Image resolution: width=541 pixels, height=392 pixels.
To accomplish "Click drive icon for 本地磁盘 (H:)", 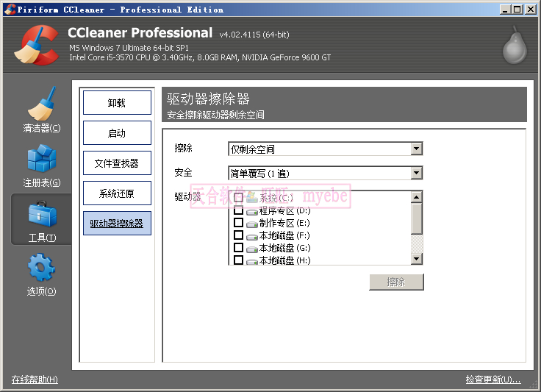I will [252, 261].
